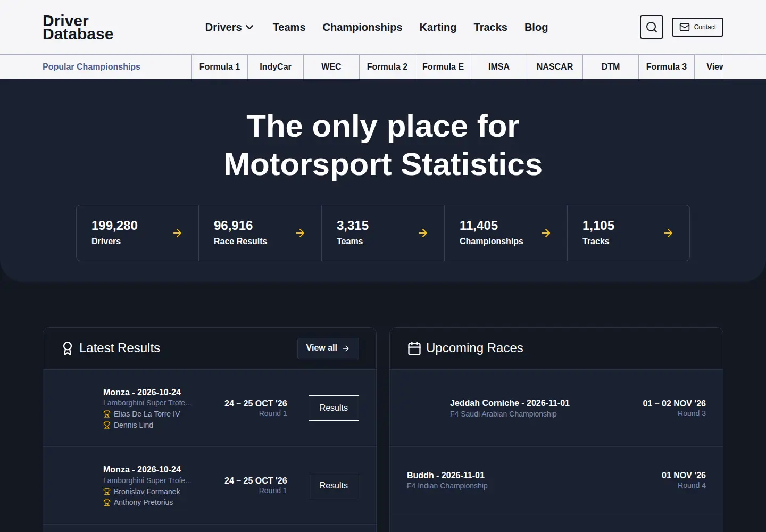
Task: Click the award ribbon icon by Latest Results
Action: point(68,348)
